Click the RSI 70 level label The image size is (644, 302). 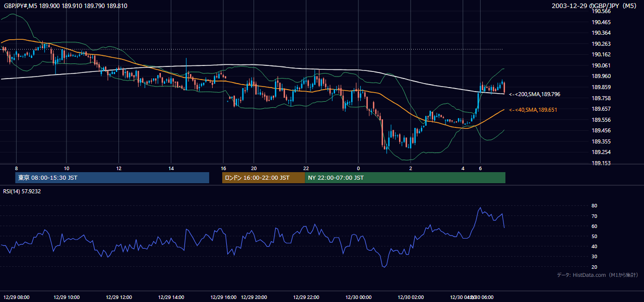595,216
